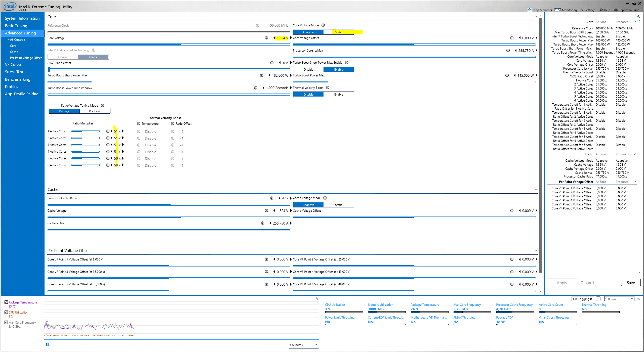Click the Report an Issue bug icon
Viewport: 644px width, 352px height.
pyautogui.click(x=616, y=10)
